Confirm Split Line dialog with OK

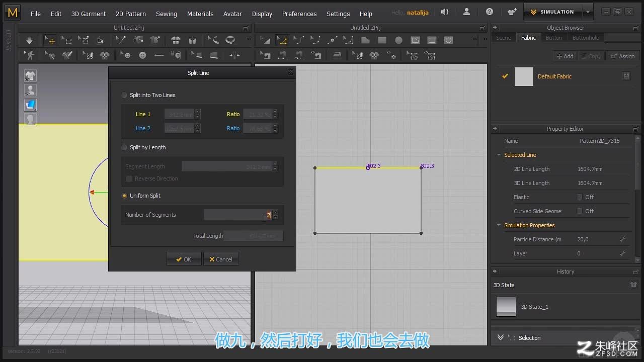pyautogui.click(x=184, y=259)
